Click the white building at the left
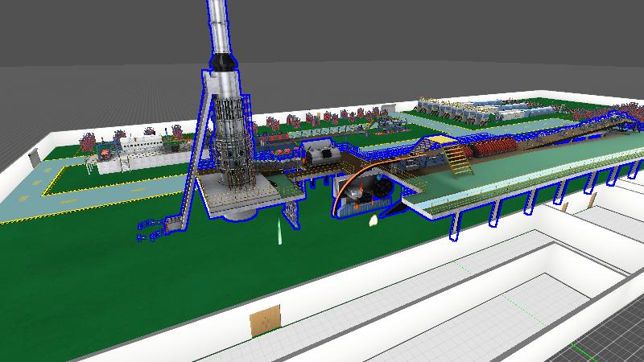This screenshot has height=362, width=644. pyautogui.click(x=145, y=147)
